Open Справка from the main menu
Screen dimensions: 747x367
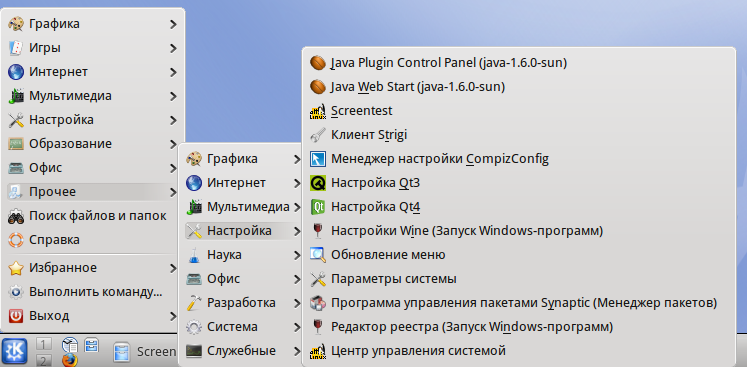tap(93, 240)
